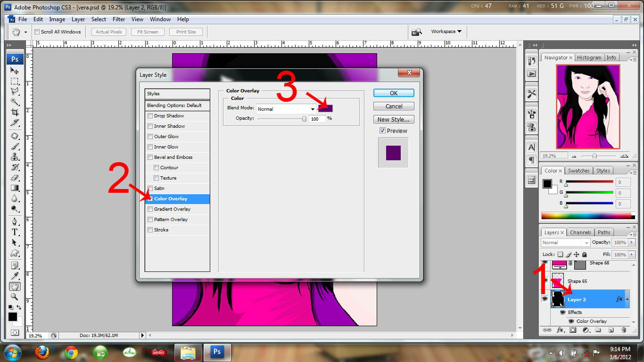Click the Print Size button
Screen dimensions: 644x362
pos(186,32)
